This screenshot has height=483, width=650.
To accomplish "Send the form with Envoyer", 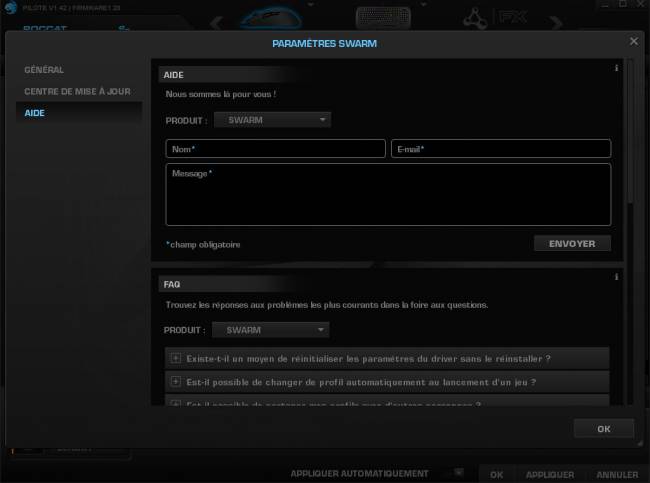I will pos(572,244).
